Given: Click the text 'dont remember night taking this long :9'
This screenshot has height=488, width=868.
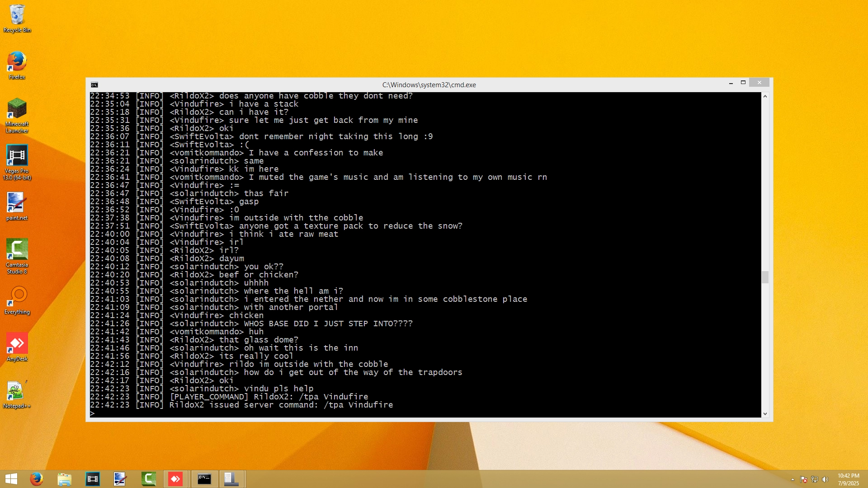Looking at the screenshot, I should tap(336, 136).
